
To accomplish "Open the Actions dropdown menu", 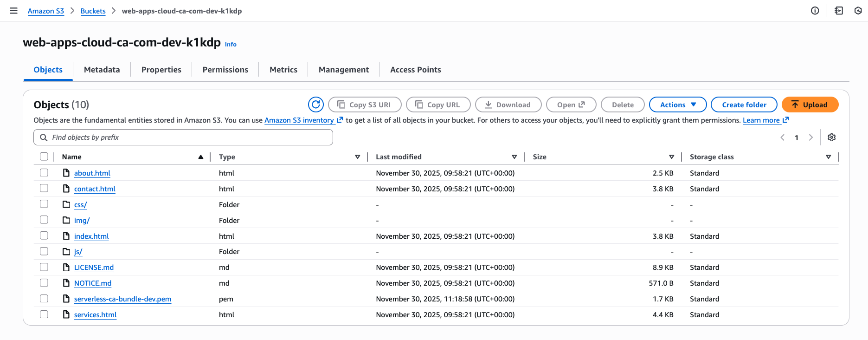I will pyautogui.click(x=678, y=105).
